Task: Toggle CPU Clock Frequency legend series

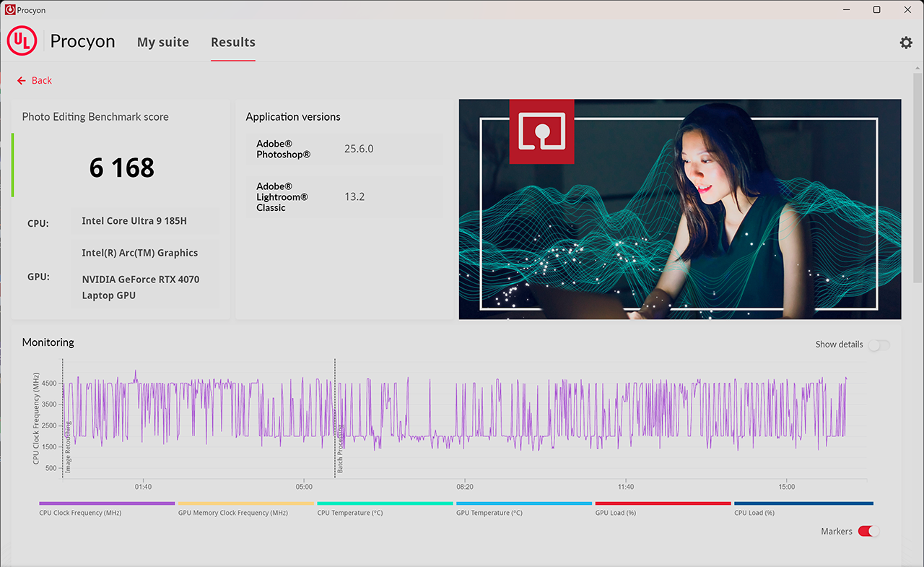Action: click(107, 508)
